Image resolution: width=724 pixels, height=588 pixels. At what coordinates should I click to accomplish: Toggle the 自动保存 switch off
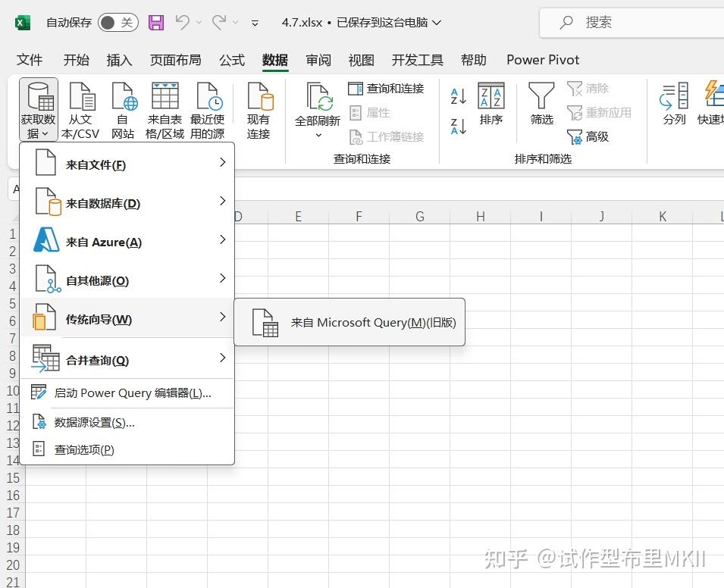pyautogui.click(x=118, y=23)
